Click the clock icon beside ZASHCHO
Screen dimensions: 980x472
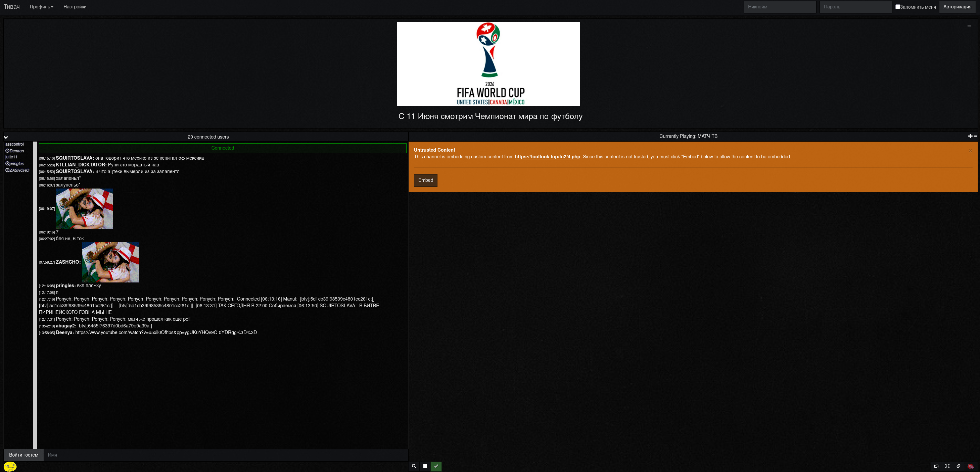[7, 170]
